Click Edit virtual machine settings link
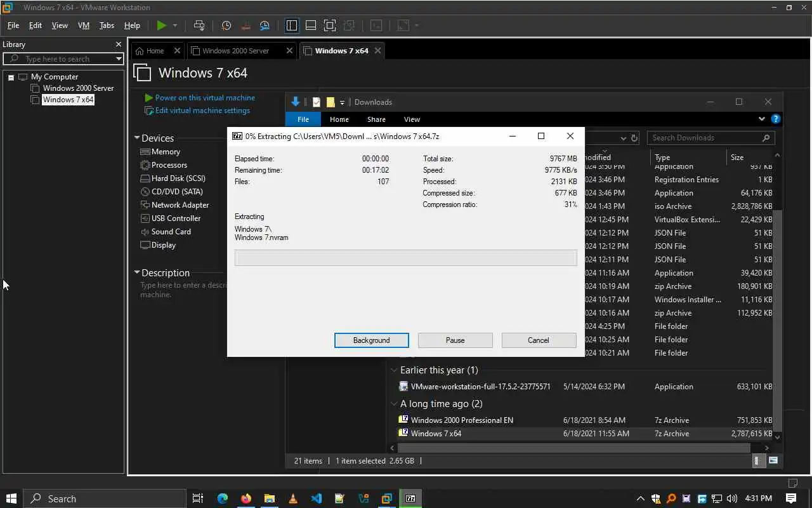This screenshot has width=812, height=508. click(x=202, y=110)
